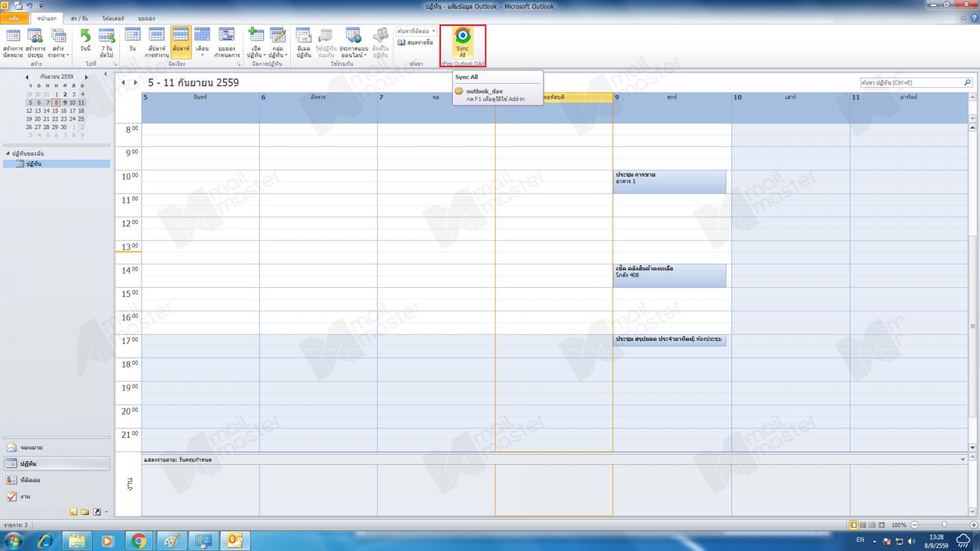Go to previous month in mini calendar
980x551 pixels.
coord(27,77)
